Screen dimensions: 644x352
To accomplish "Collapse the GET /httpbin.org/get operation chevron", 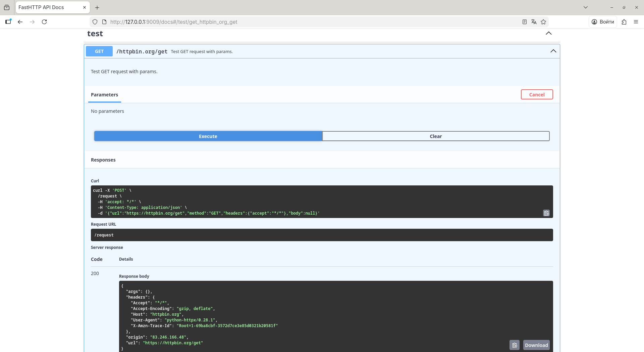I will coord(553,51).
